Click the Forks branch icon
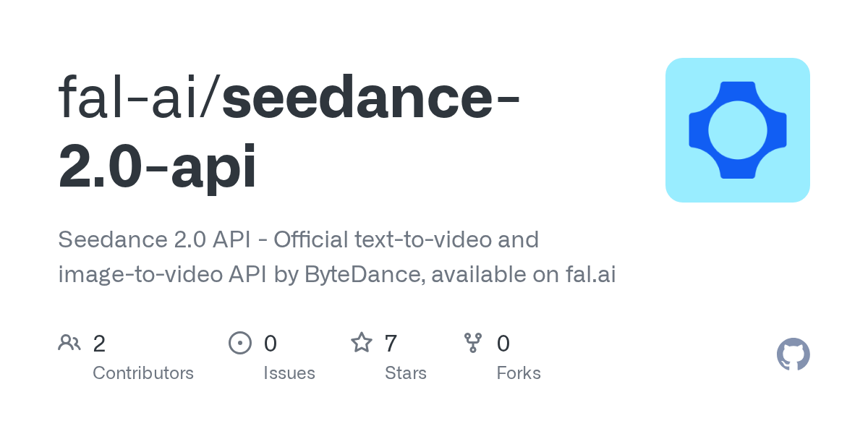Screen dimensions: 868x434 [473, 343]
